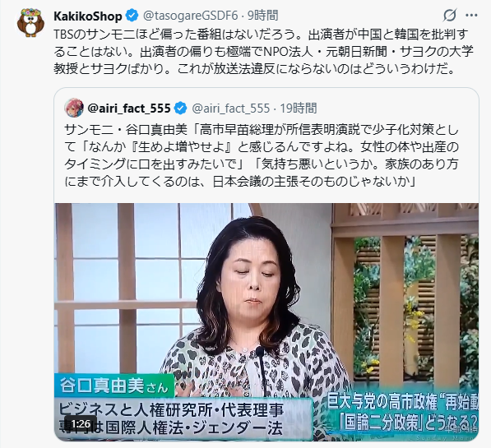Viewport: 491px width, 448px height.
Task: Open the KakikoShop display name link
Action: click(88, 16)
